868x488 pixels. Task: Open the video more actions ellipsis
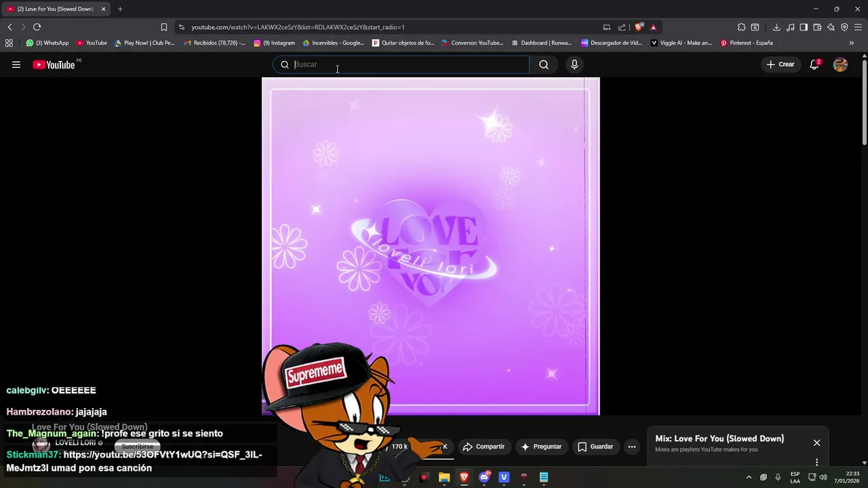tap(632, 447)
